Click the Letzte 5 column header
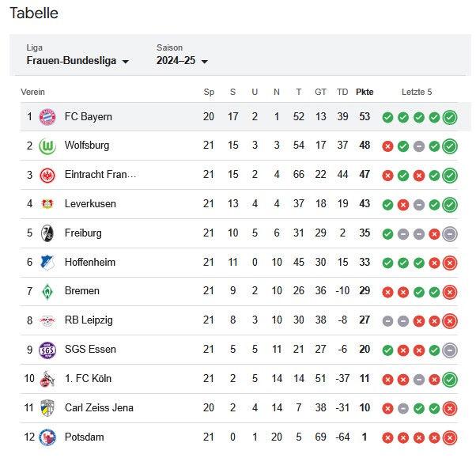This screenshot has height=458, width=476. pos(417,92)
